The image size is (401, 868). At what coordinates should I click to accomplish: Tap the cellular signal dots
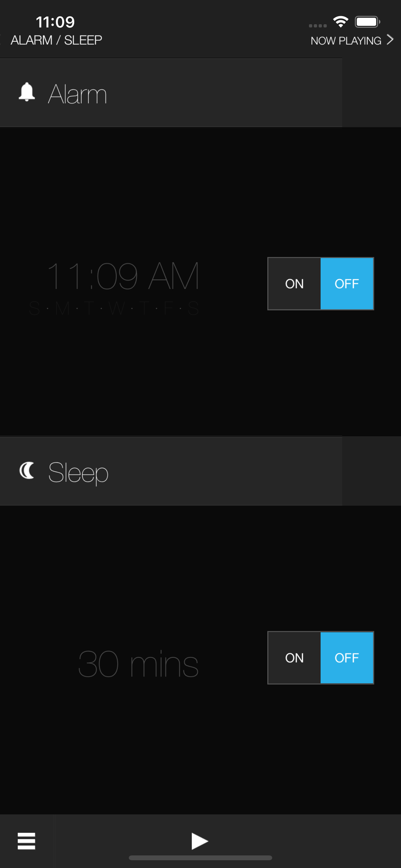(x=318, y=26)
